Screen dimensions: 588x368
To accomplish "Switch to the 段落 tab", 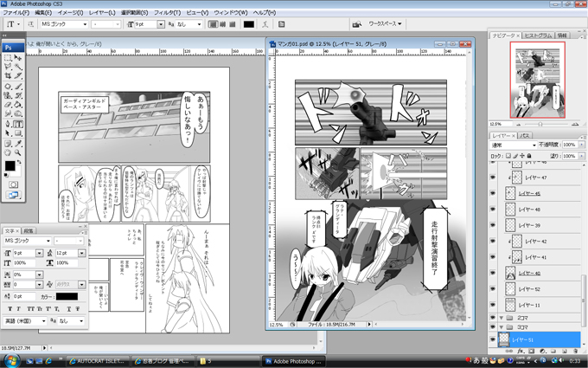I will pos(29,231).
